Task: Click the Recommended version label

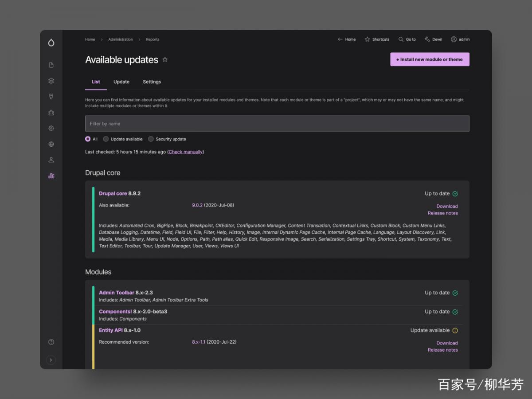Action: tap(124, 342)
